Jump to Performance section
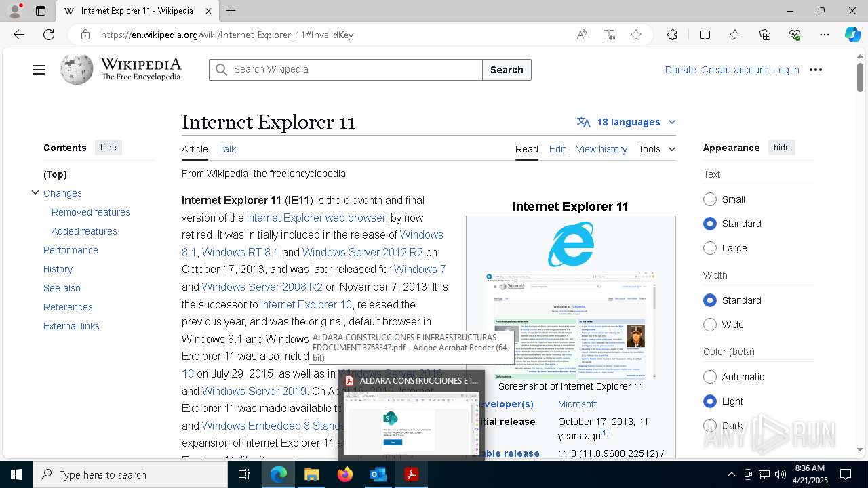 pyautogui.click(x=71, y=250)
